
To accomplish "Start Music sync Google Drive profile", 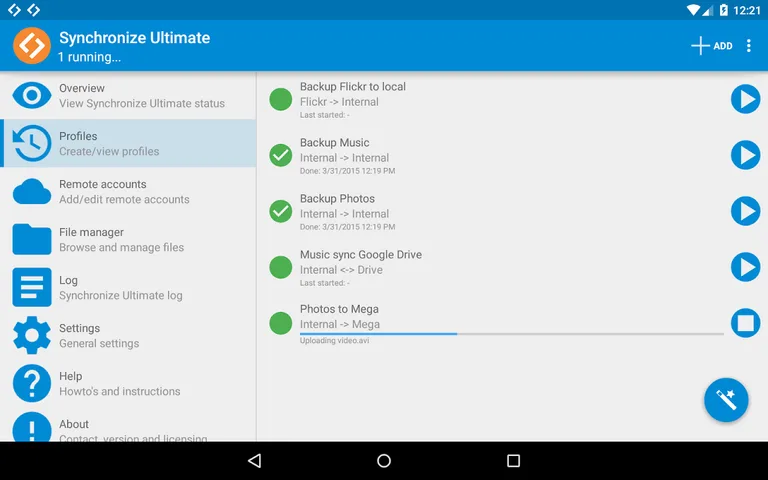I will [x=745, y=267].
